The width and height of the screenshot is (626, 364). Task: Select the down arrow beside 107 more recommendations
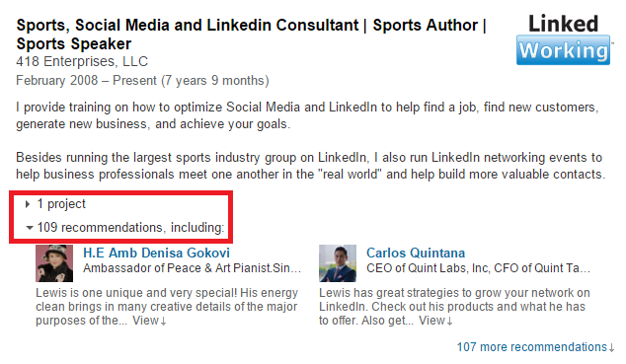(x=611, y=347)
